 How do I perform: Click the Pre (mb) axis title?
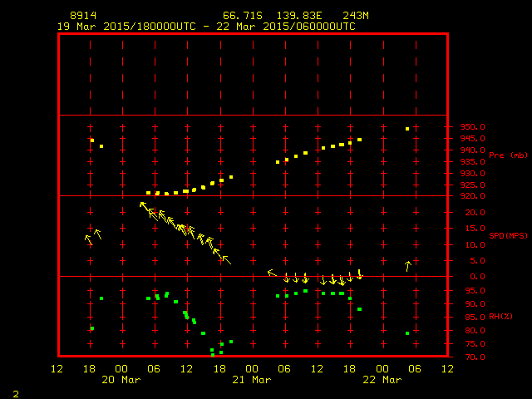[x=508, y=155]
